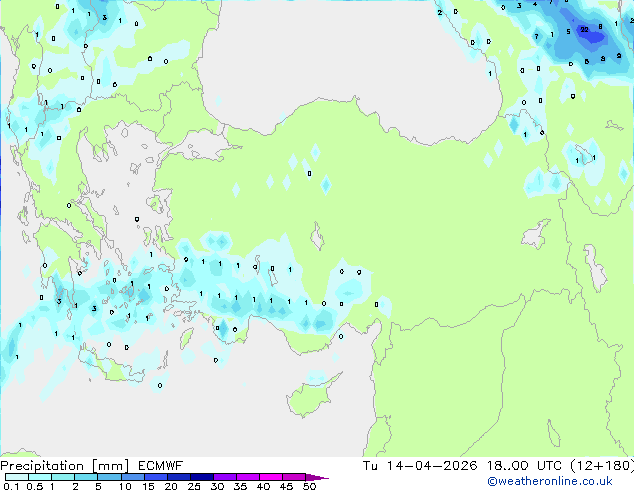Click the legend label '45'
This screenshot has height=490, width=634.
point(286,486)
